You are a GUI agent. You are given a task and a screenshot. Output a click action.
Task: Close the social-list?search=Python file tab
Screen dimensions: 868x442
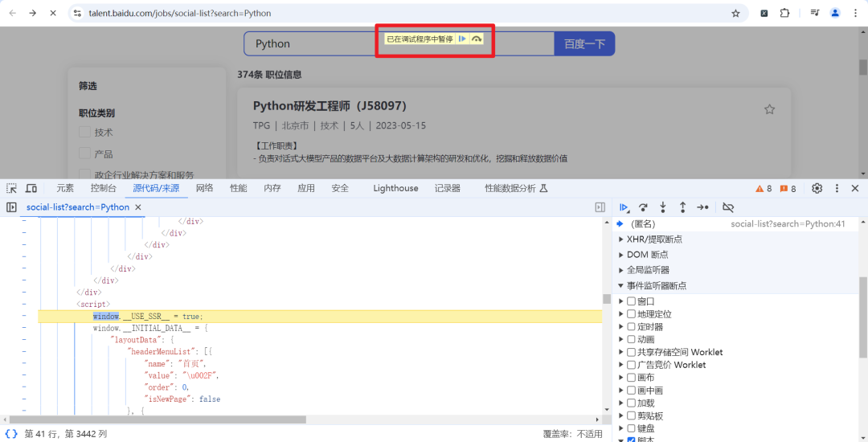point(138,207)
